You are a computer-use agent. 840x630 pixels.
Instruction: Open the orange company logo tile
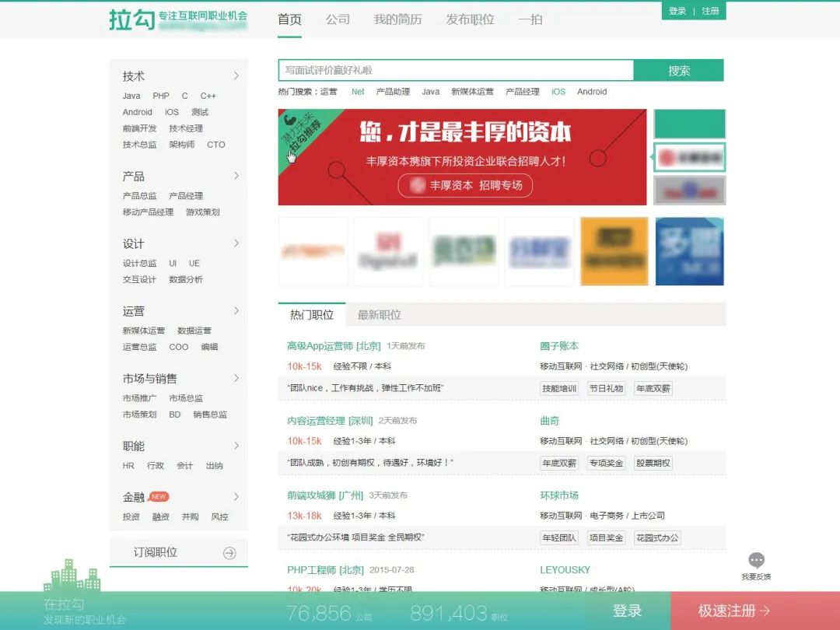coord(614,251)
